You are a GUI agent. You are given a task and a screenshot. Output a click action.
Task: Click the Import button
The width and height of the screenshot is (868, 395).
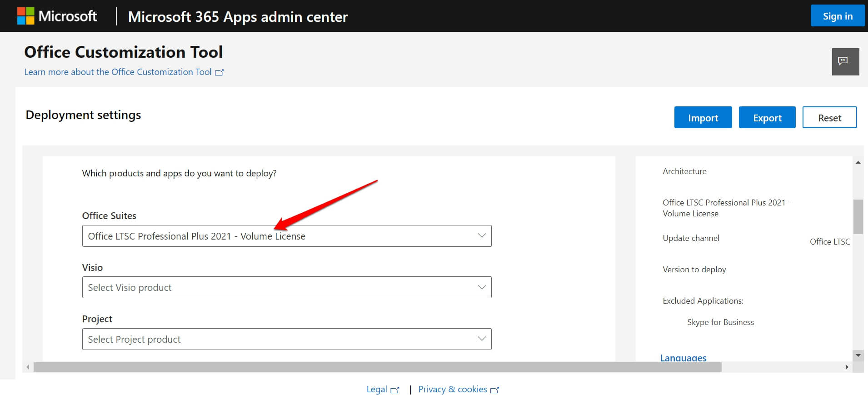703,117
